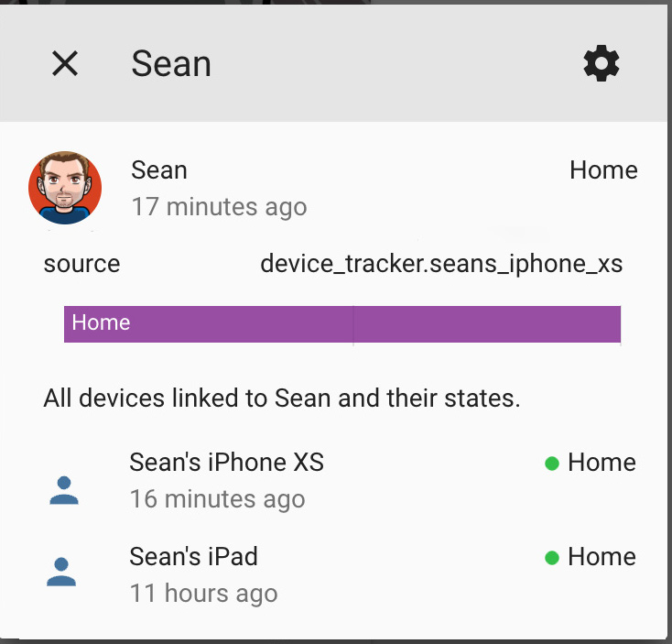Click Sean's avatar picture
This screenshot has height=644, width=672.
[x=65, y=188]
